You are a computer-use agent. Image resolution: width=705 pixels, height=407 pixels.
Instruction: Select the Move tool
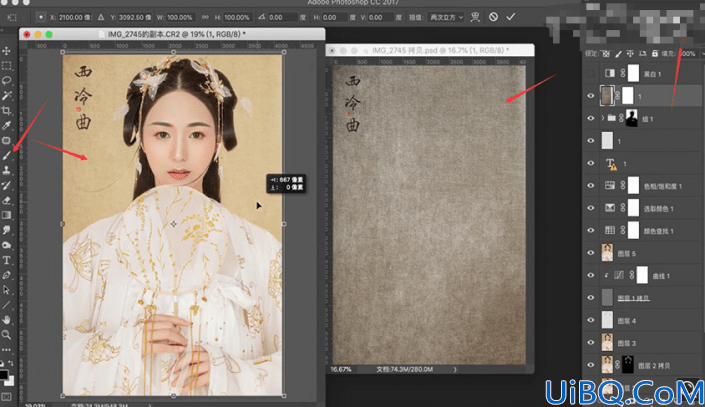coord(6,51)
